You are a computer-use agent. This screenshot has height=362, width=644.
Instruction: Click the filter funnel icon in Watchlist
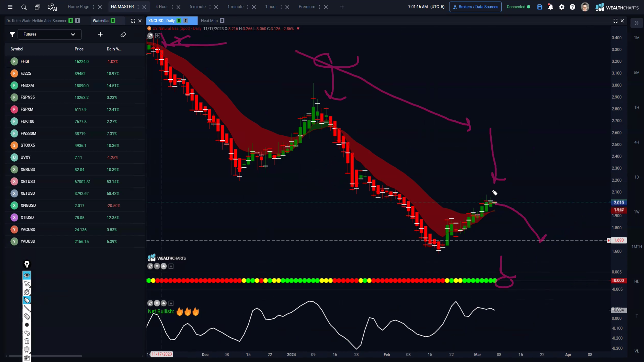click(12, 34)
